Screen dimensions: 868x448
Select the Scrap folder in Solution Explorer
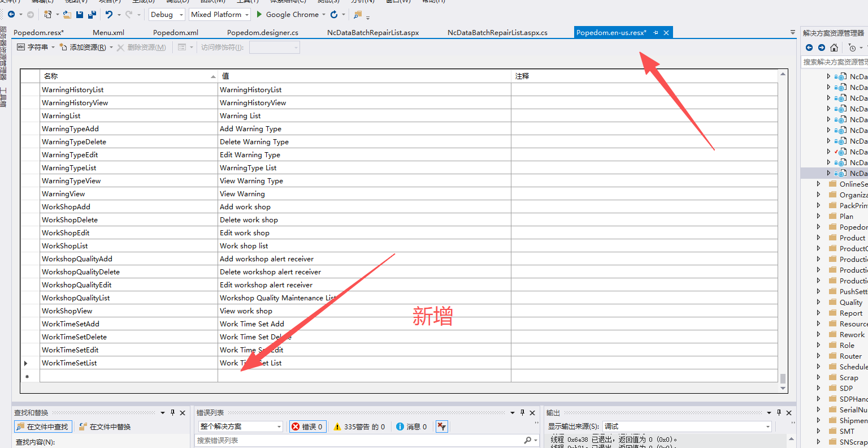pos(849,377)
